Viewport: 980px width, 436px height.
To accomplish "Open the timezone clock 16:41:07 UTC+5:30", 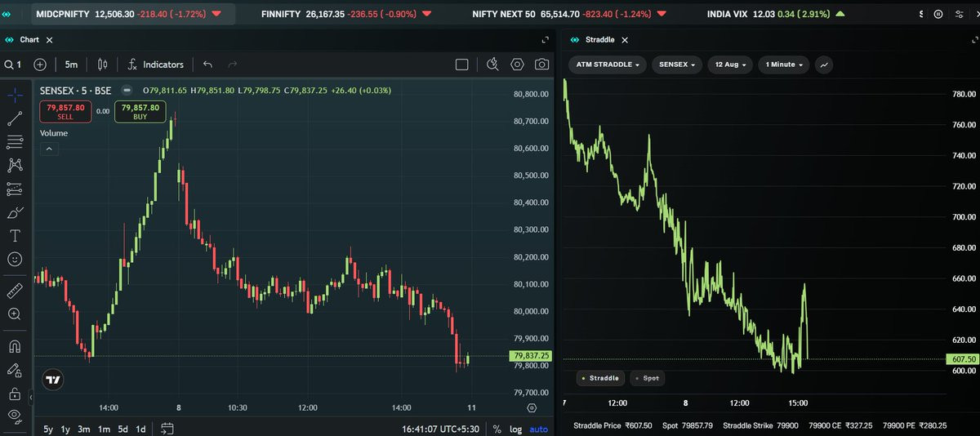I will pos(441,429).
